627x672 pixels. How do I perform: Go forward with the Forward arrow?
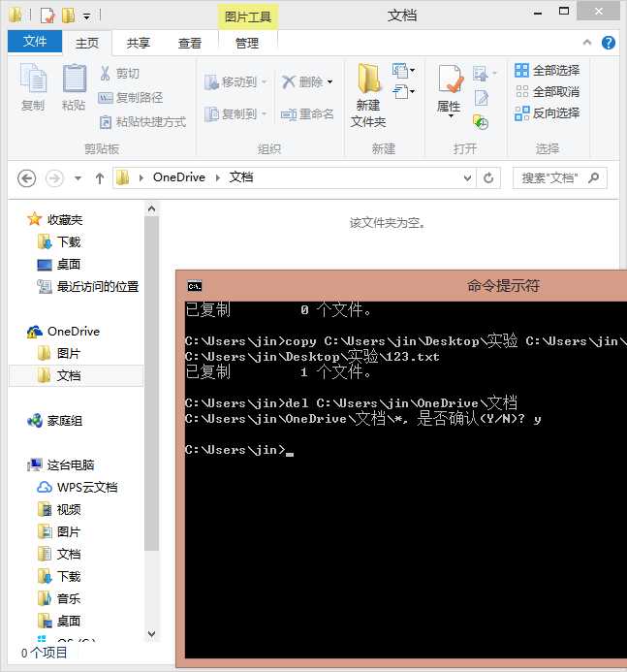coord(54,177)
